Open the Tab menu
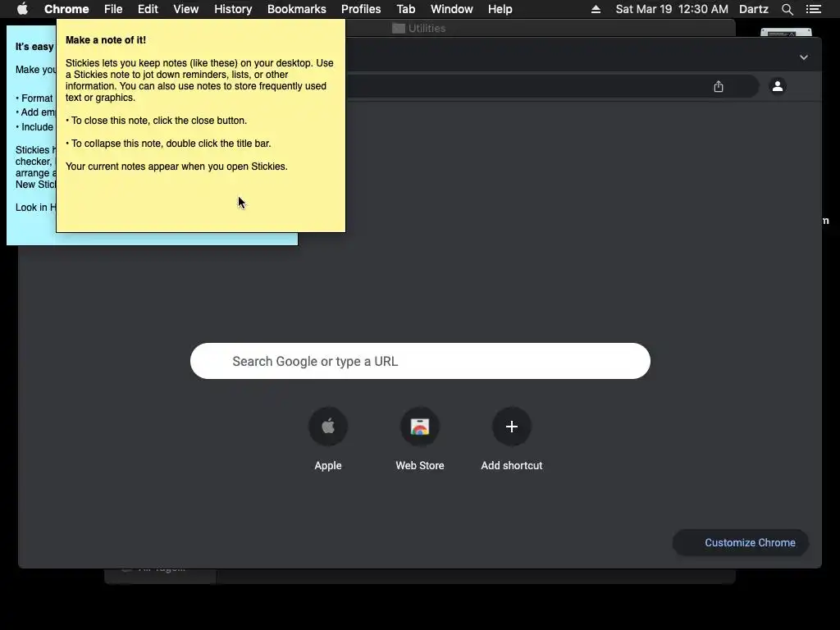The image size is (840, 630). (405, 9)
